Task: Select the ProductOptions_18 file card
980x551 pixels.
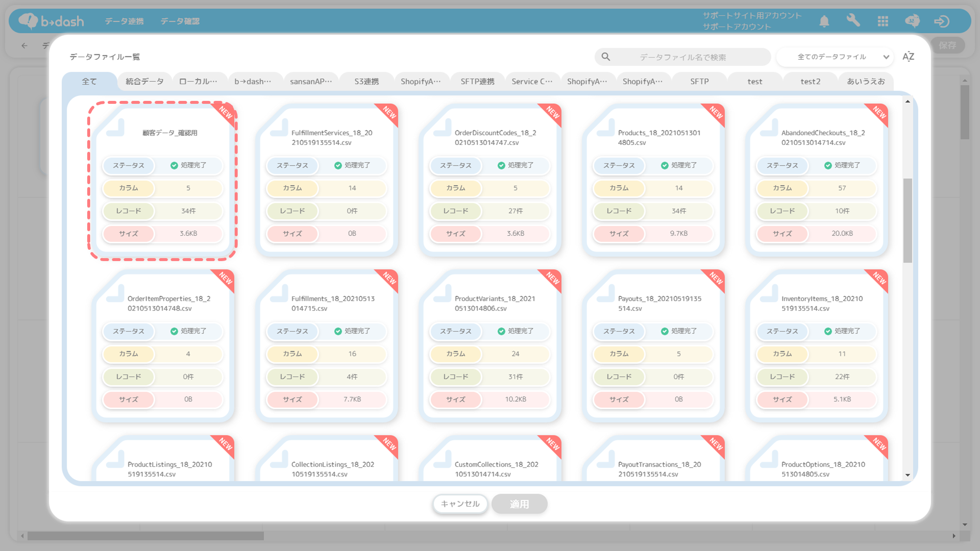Action: [817, 458]
